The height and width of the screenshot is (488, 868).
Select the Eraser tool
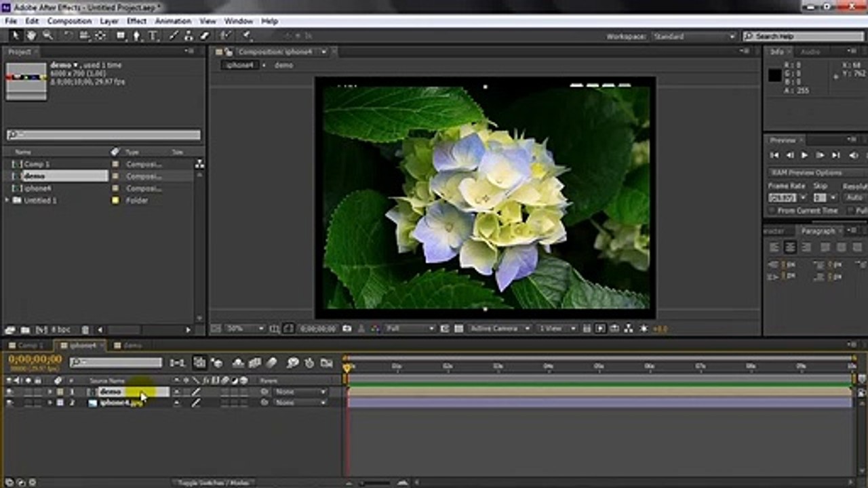[x=204, y=36]
